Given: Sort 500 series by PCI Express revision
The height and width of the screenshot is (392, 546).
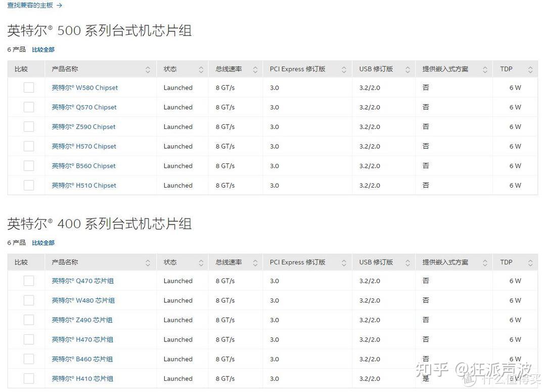Looking at the screenshot, I should [x=344, y=69].
